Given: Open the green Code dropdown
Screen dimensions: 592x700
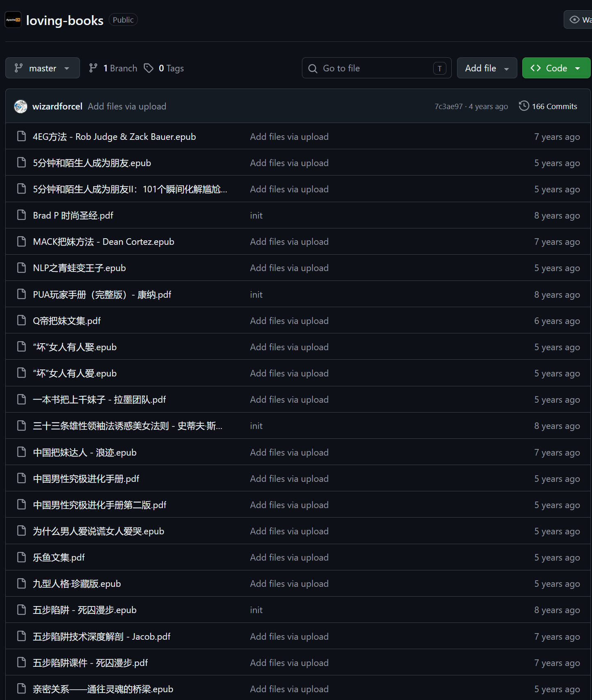Looking at the screenshot, I should point(556,68).
